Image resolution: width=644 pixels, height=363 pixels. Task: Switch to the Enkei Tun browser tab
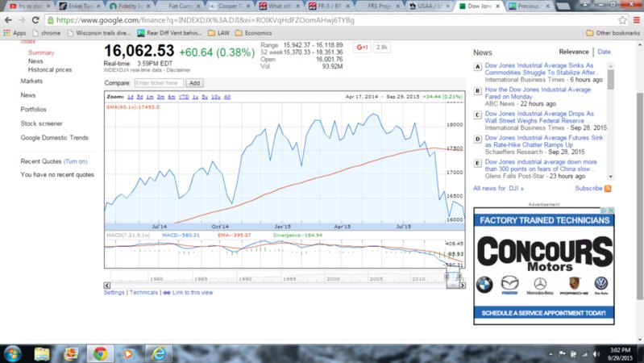coord(80,6)
